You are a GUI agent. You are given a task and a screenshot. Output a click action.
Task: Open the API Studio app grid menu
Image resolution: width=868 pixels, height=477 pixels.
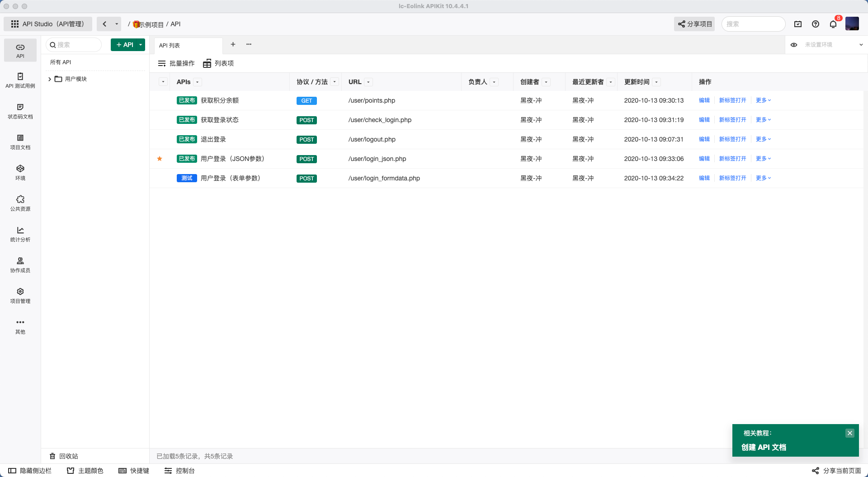tap(48, 24)
